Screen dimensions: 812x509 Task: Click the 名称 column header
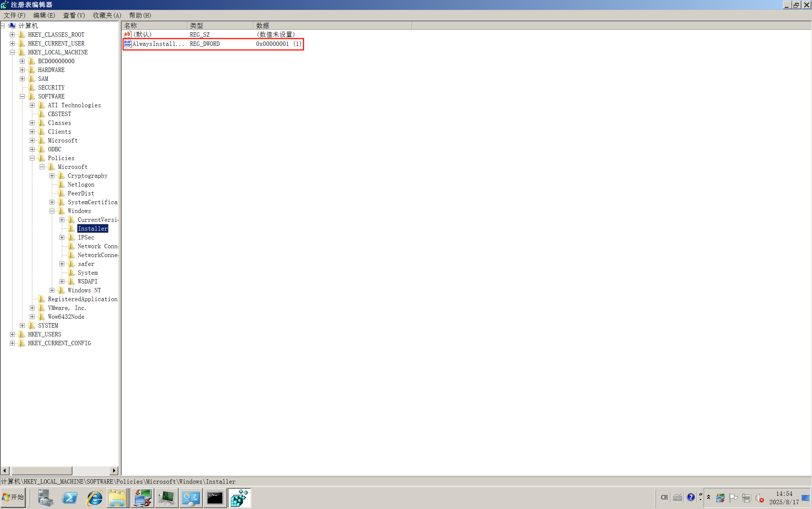pyautogui.click(x=154, y=25)
